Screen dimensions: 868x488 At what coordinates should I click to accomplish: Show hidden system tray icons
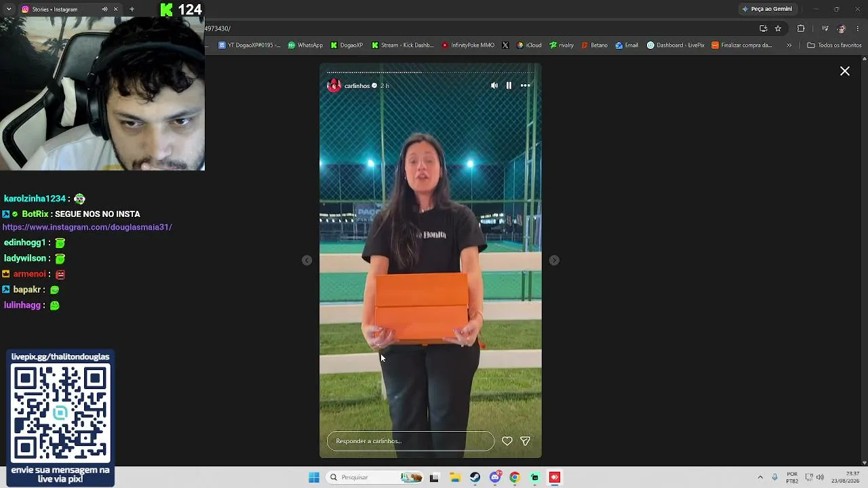pos(760,477)
